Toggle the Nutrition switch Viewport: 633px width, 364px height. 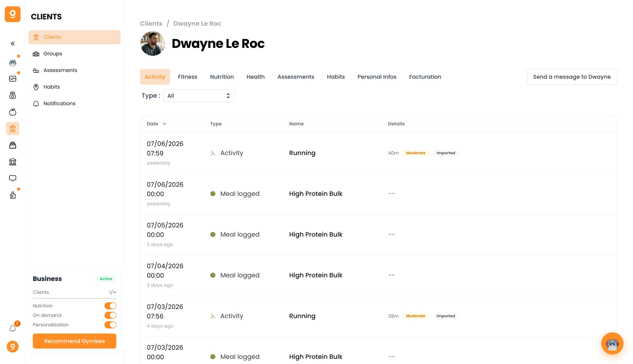click(110, 306)
